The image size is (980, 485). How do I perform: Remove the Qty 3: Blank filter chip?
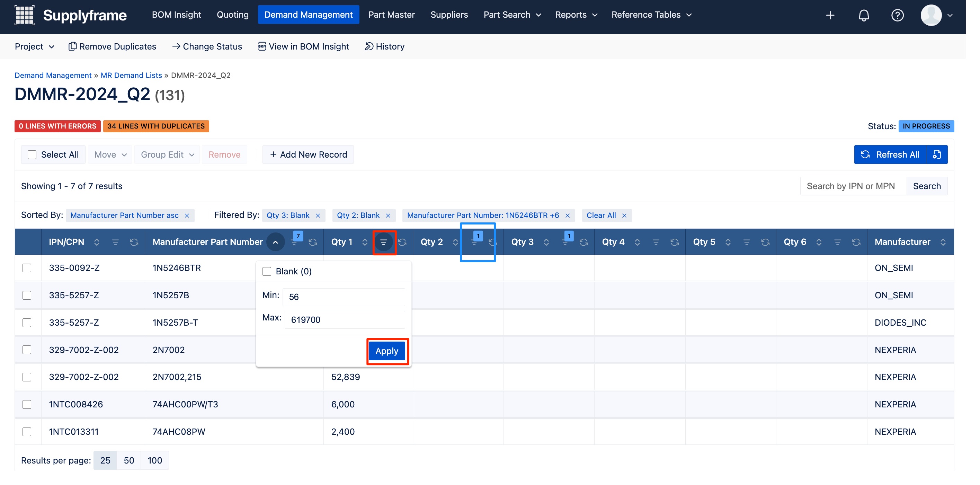click(x=318, y=215)
